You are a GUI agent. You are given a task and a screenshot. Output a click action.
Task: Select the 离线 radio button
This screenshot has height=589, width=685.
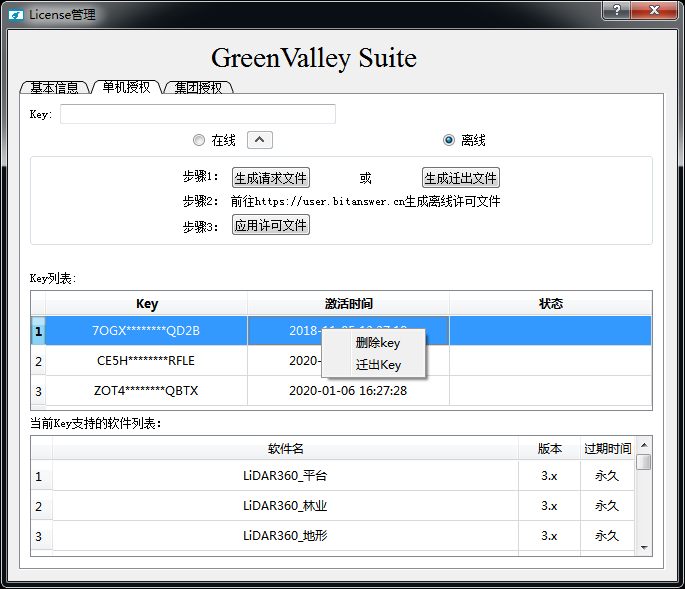pyautogui.click(x=449, y=140)
